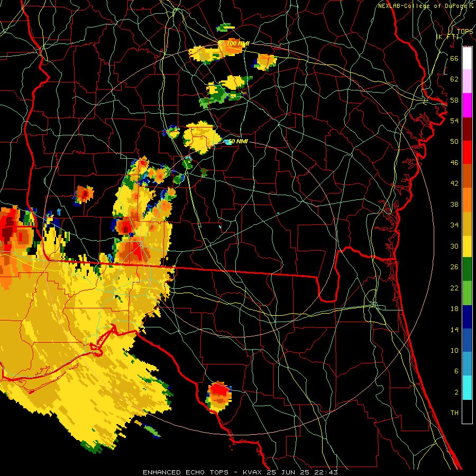Select the 38 legend value
This screenshot has width=476, height=476.
[x=454, y=205]
